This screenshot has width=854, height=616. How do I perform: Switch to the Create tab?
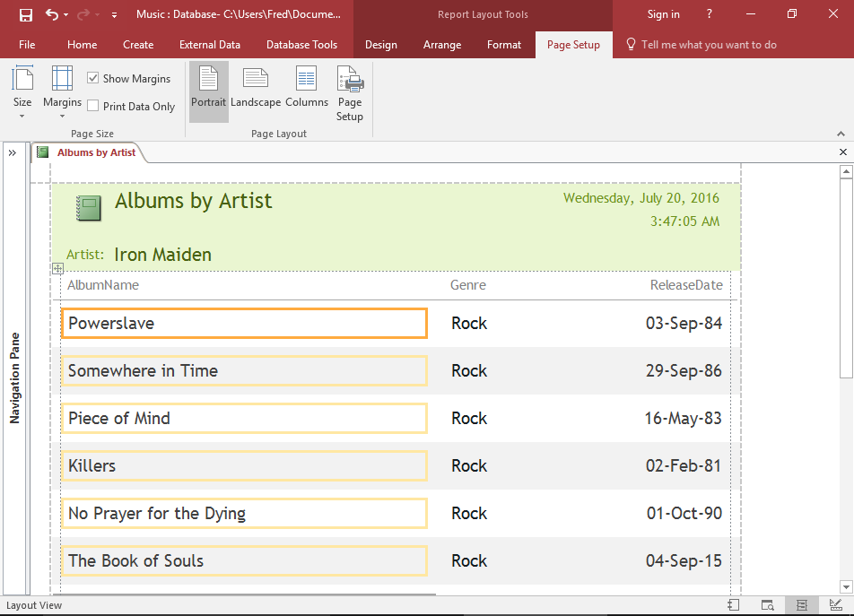click(x=138, y=45)
